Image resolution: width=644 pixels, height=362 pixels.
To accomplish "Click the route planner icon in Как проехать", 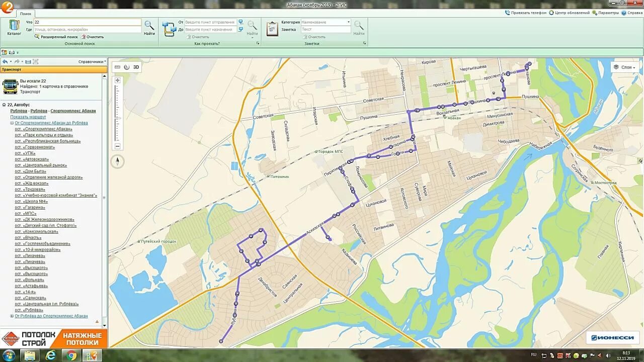I will click(168, 29).
